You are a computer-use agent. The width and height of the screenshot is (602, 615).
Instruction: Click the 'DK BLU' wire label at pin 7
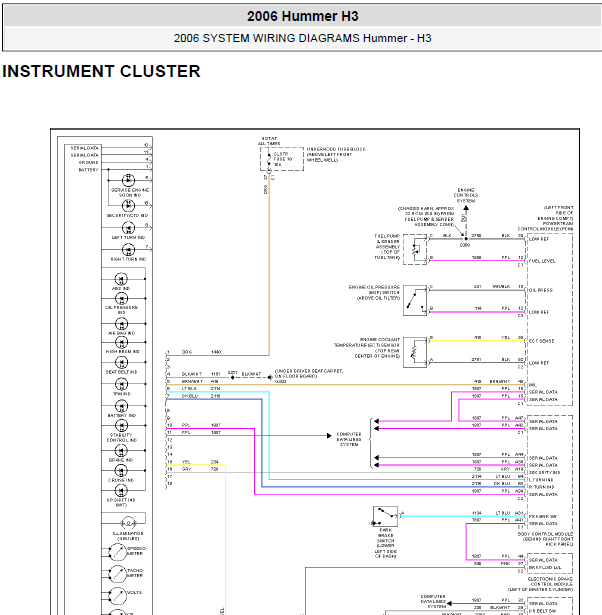coord(190,396)
